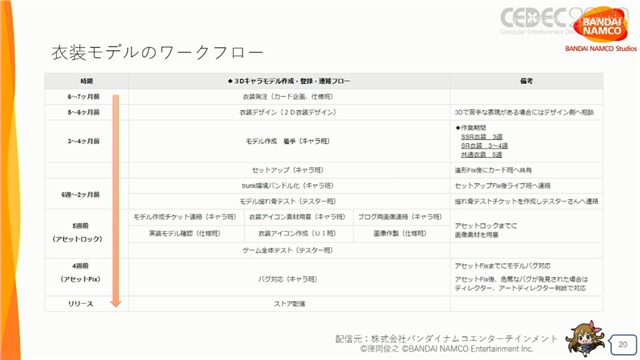Select the 衣装デザイン(2D衣装デザイン) cell

[288, 112]
